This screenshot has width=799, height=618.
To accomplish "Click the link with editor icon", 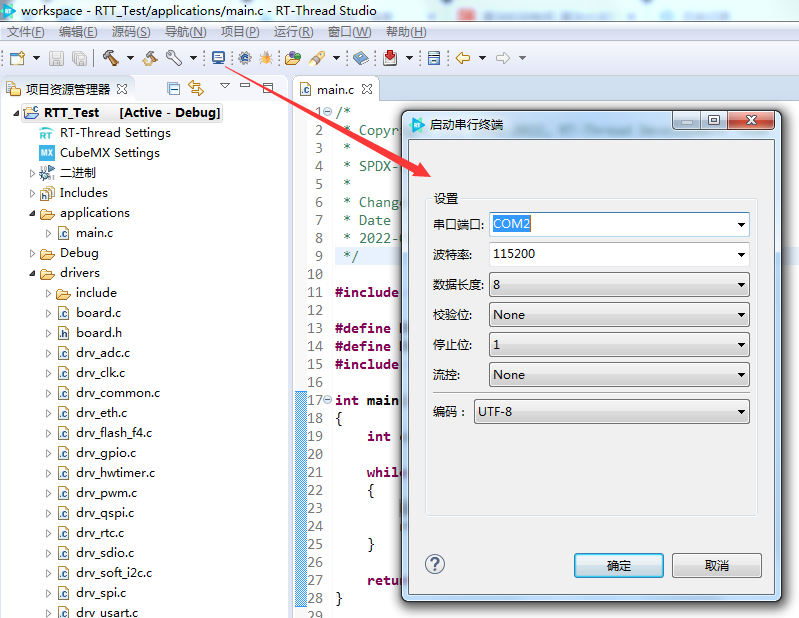I will (195, 89).
